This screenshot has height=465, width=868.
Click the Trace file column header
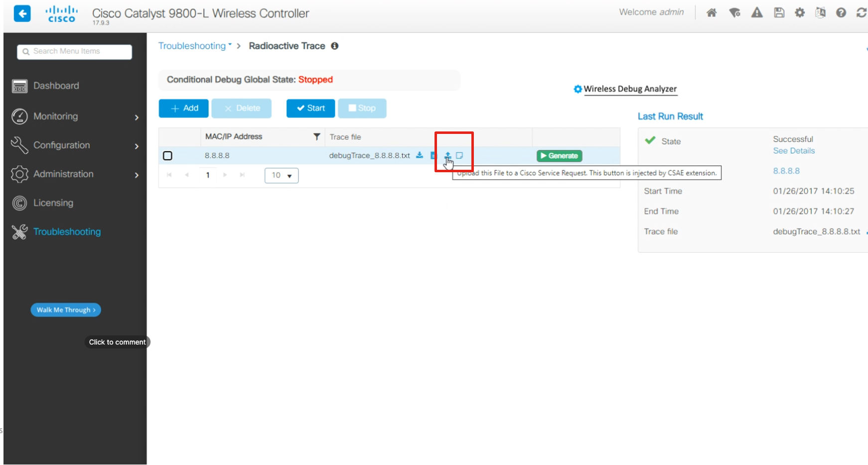(x=345, y=137)
